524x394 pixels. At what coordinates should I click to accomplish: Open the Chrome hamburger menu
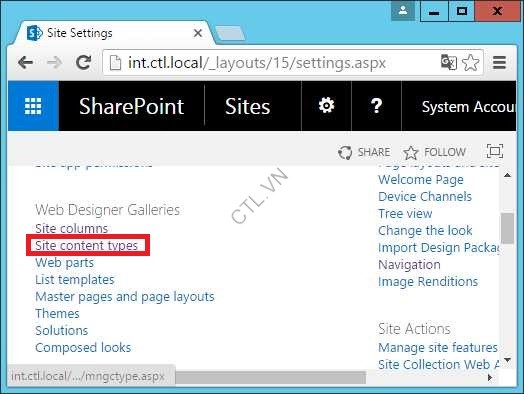coord(499,62)
